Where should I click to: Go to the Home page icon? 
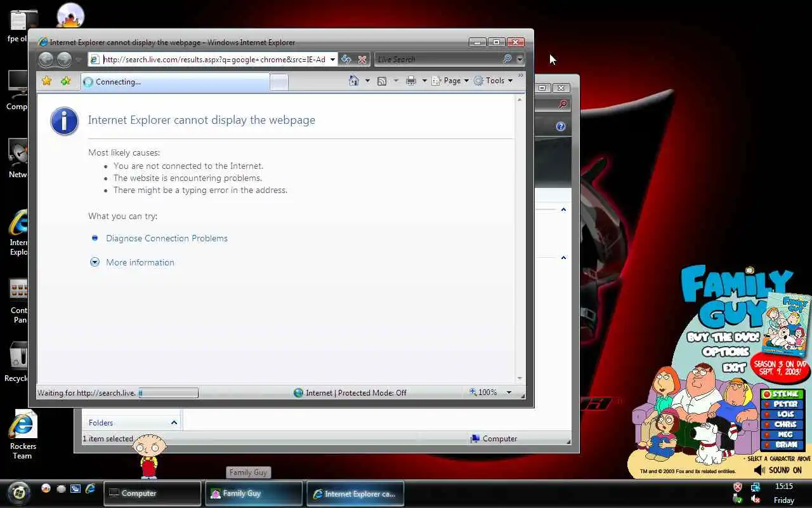(x=354, y=81)
